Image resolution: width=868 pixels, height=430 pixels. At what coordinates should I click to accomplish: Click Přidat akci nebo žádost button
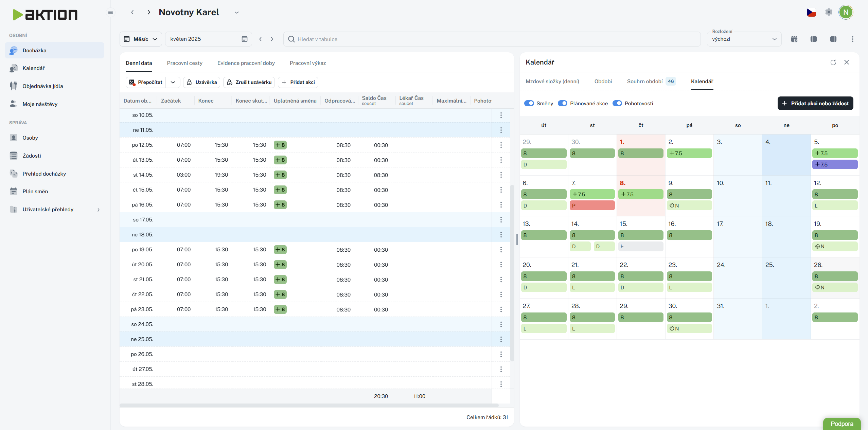815,104
